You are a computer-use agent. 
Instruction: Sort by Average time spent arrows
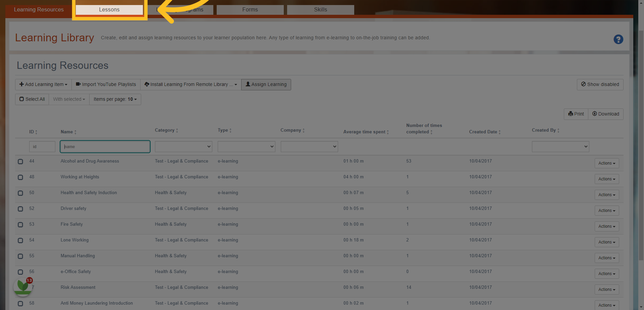pyautogui.click(x=388, y=132)
